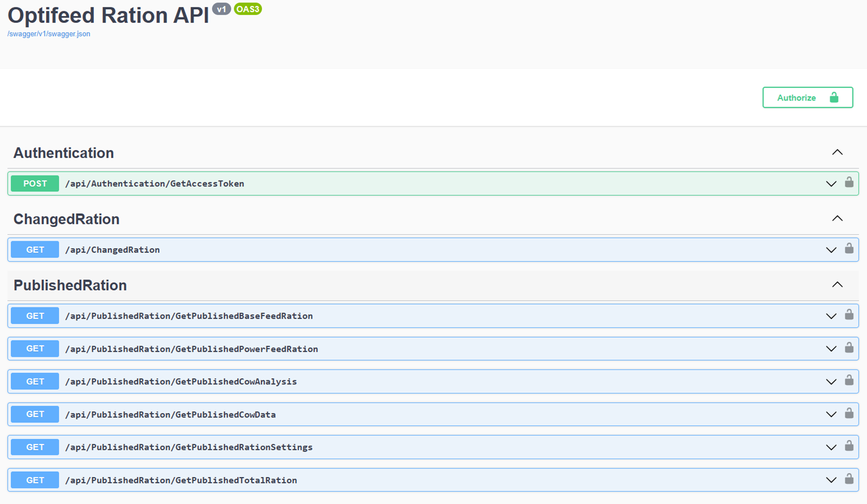Expand GetPublishedTotalRation chevron
This screenshot has height=504, width=867.
coord(831,481)
